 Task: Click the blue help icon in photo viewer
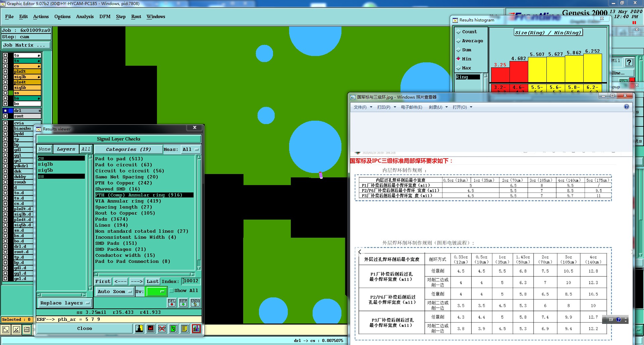tap(627, 107)
